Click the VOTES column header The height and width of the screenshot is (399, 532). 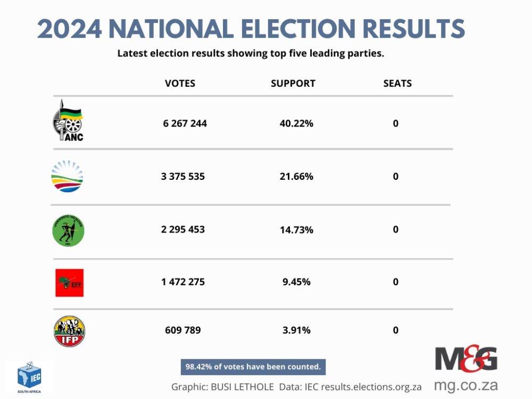[180, 84]
